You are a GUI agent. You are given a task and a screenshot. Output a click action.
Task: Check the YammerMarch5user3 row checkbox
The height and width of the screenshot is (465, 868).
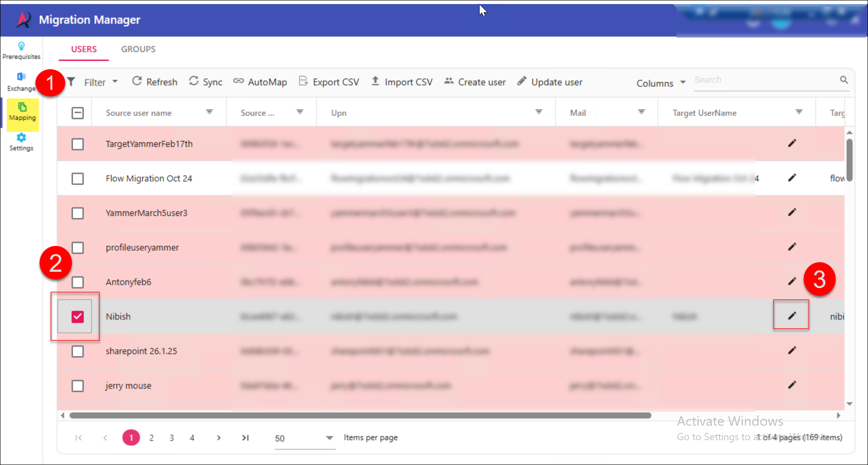[78, 213]
